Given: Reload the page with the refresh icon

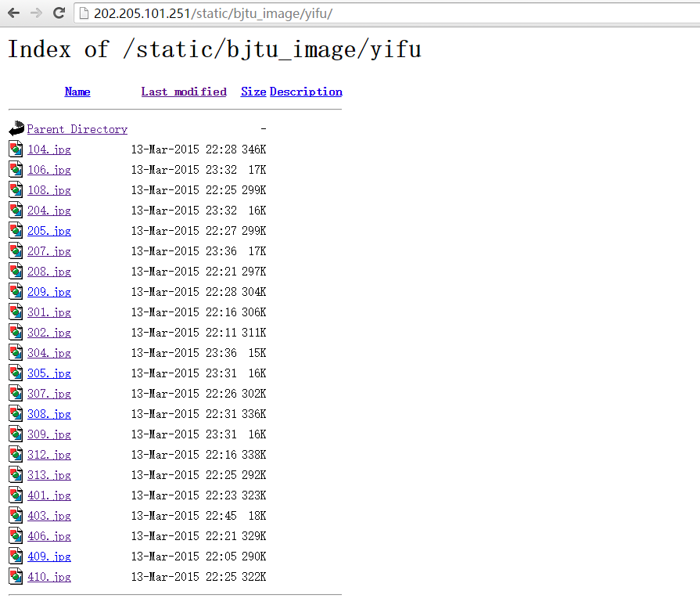Looking at the screenshot, I should (59, 13).
